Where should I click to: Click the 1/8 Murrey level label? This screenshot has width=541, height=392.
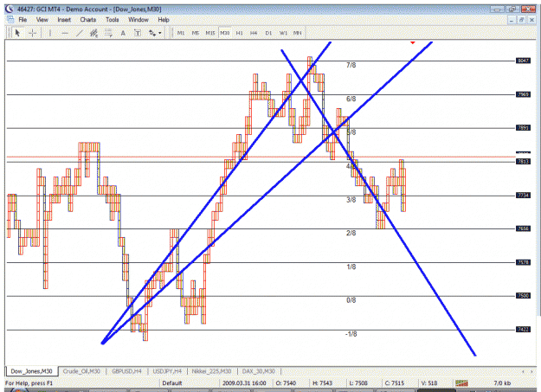click(351, 267)
